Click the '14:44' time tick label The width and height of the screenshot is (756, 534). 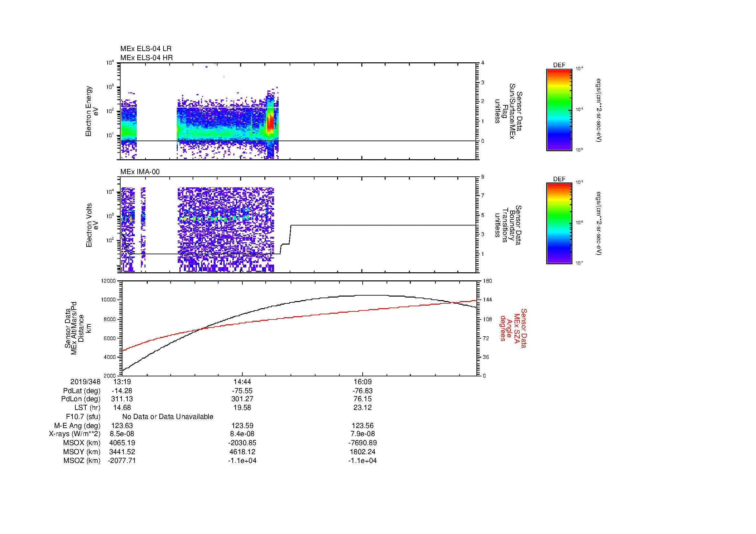[242, 382]
